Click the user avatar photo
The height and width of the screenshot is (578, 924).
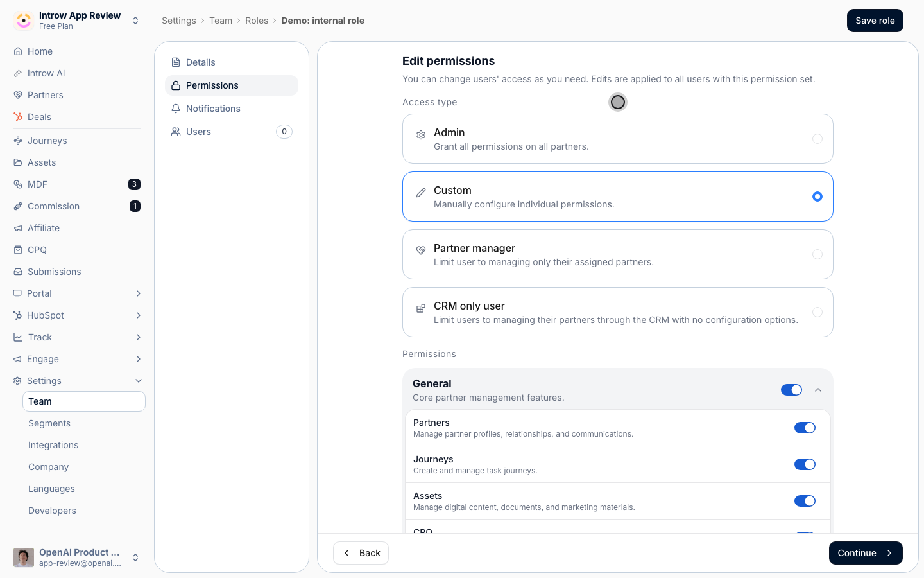tap(24, 557)
